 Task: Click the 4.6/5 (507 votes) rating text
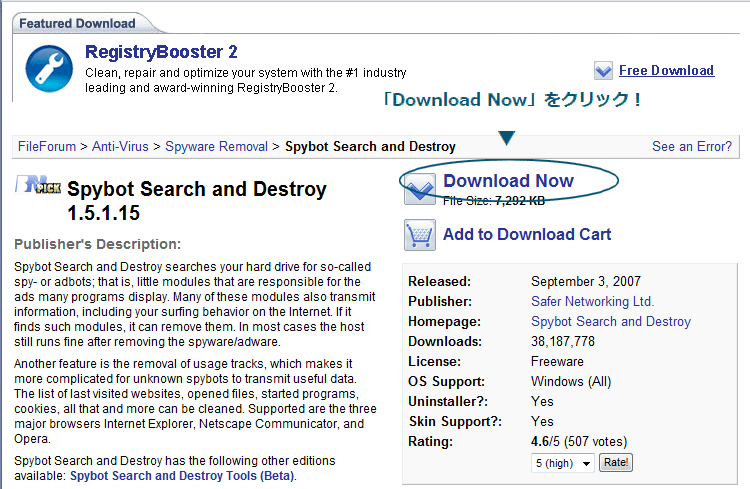pyautogui.click(x=579, y=442)
